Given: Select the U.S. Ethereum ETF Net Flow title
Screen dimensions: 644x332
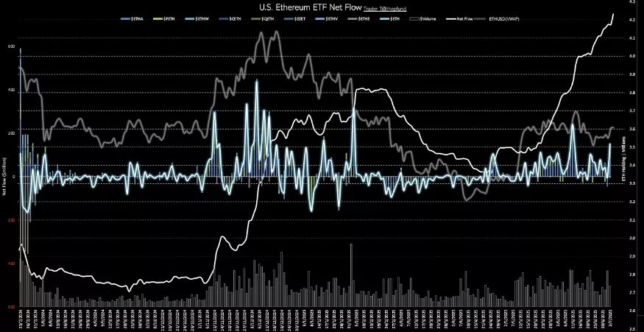Looking at the screenshot, I should (x=310, y=7).
